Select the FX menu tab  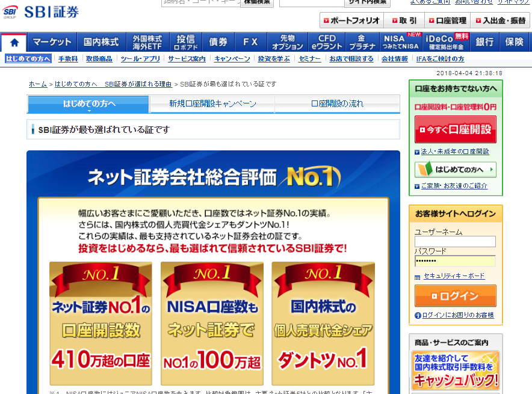(x=251, y=42)
